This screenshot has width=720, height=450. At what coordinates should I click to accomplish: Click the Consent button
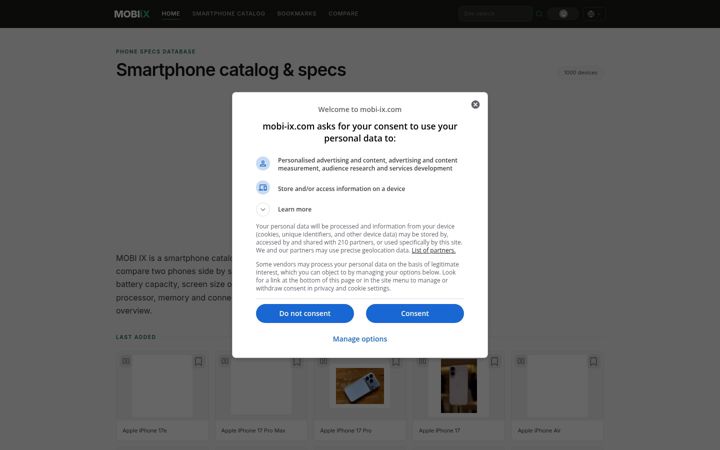pos(415,313)
